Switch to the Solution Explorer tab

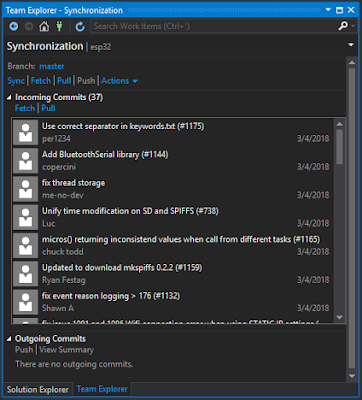tap(38, 389)
